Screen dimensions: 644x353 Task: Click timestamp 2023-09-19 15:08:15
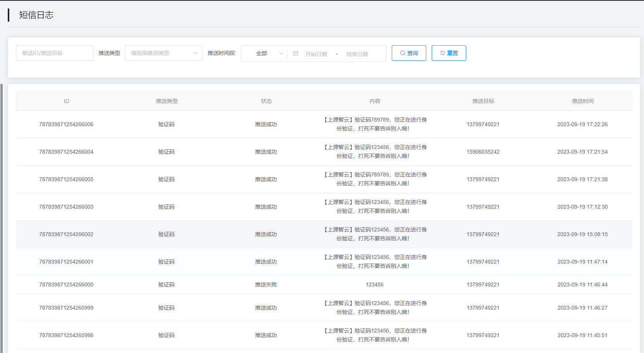(582, 234)
